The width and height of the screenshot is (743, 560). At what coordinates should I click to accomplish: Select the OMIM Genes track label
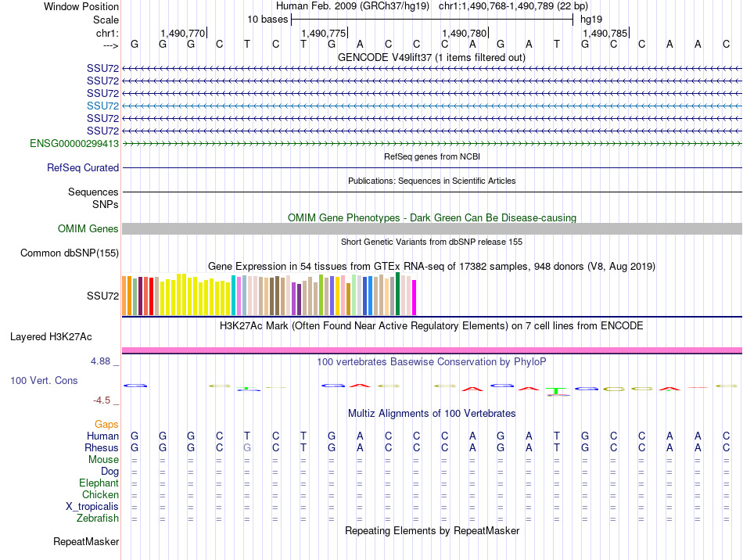pos(88,229)
